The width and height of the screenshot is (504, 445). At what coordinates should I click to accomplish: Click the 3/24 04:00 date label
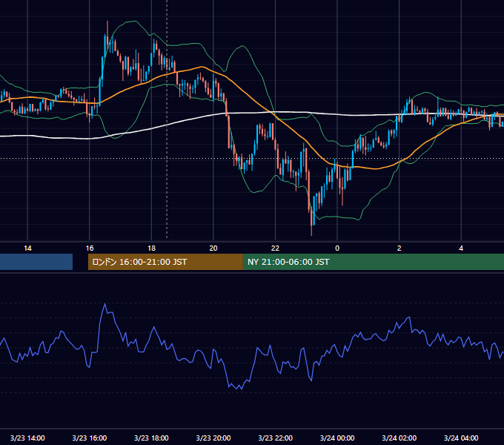(461, 438)
